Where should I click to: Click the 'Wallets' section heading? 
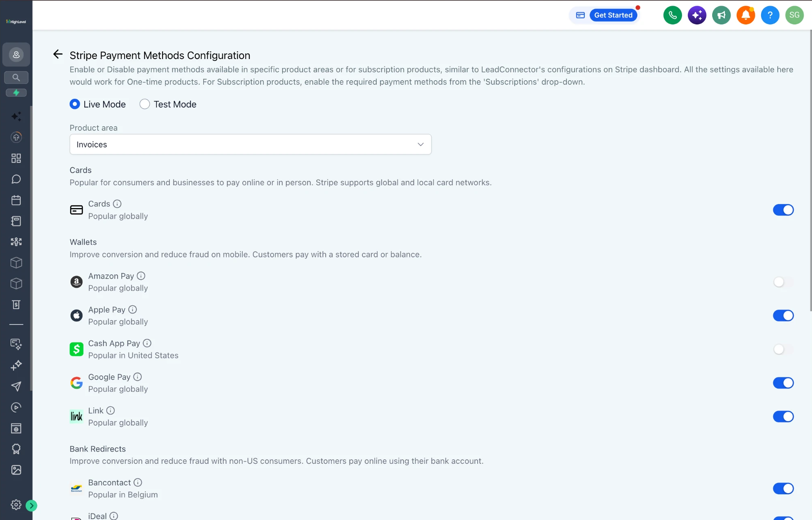tap(83, 242)
